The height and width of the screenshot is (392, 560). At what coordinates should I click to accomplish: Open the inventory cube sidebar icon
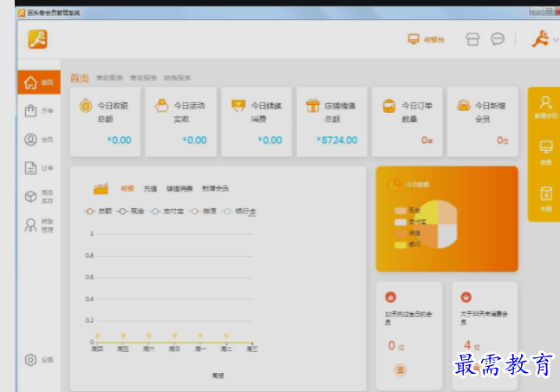click(30, 196)
